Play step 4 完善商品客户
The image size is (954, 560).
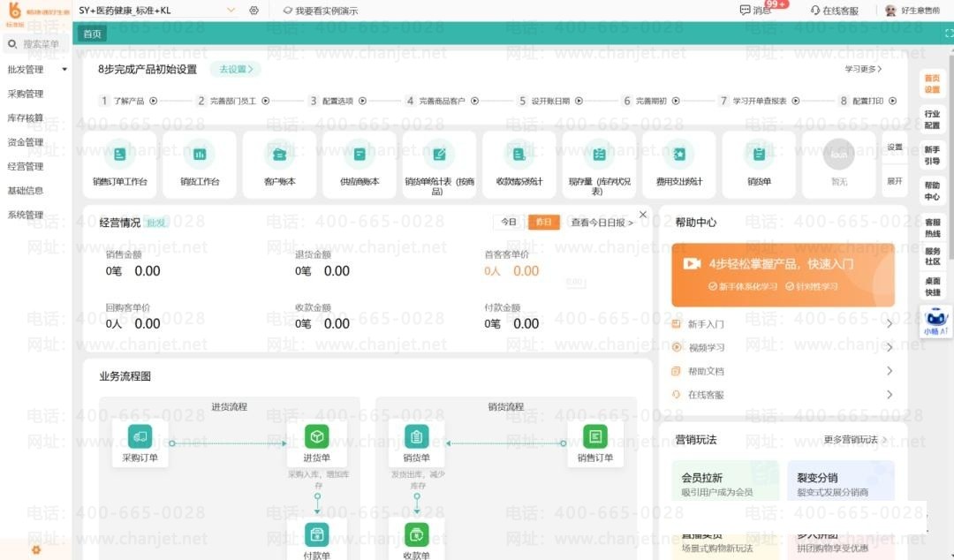[474, 101]
